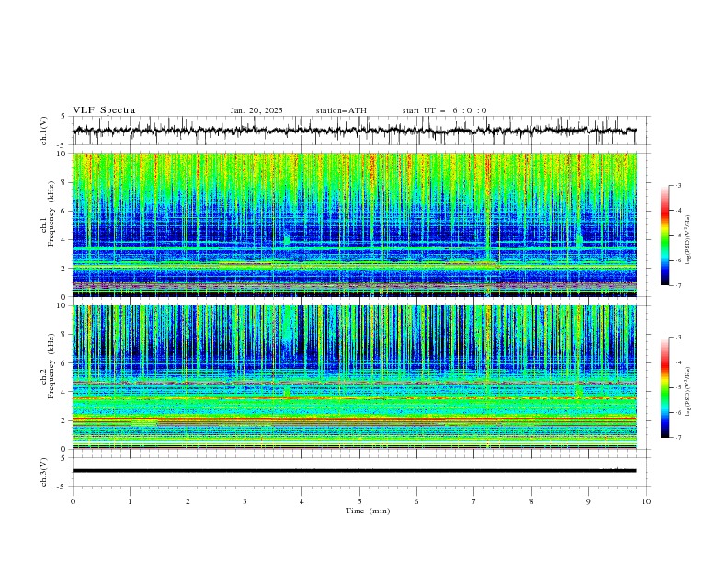Image resolution: width=728 pixels, height=563 pixels.
Task: Click the "start UT = 6 :0 :0" label
Action: pyautogui.click(x=444, y=110)
